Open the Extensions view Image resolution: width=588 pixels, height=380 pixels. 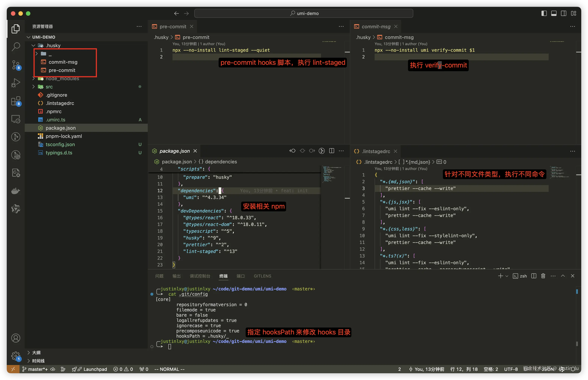[x=16, y=101]
